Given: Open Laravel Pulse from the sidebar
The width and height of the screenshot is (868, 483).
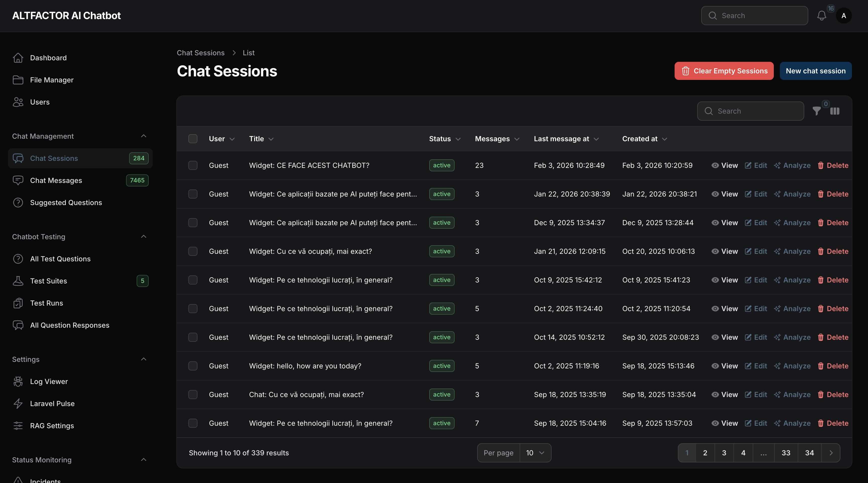Looking at the screenshot, I should pyautogui.click(x=52, y=403).
